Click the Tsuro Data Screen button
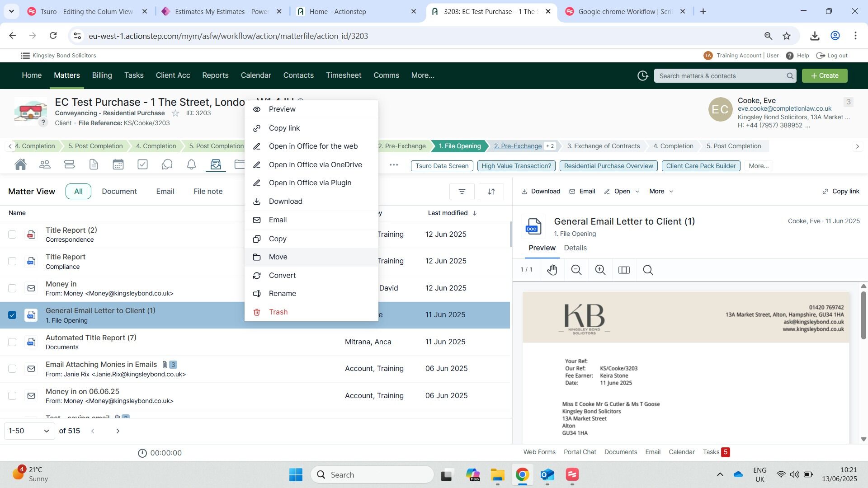The width and height of the screenshot is (868, 488). pyautogui.click(x=442, y=166)
